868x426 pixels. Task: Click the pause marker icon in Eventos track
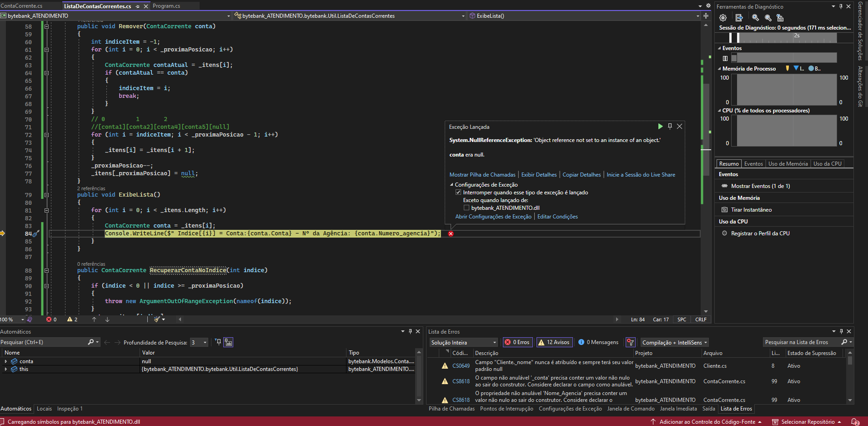point(725,58)
